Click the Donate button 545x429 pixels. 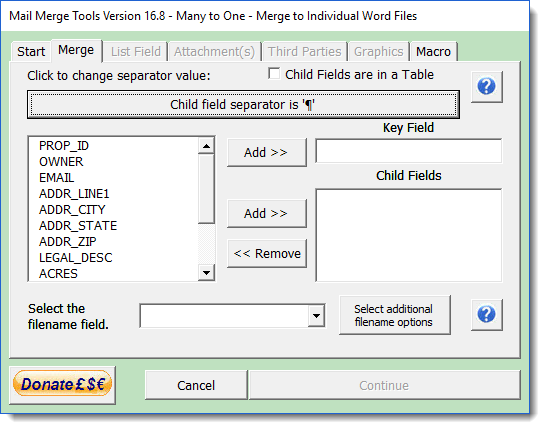click(63, 385)
